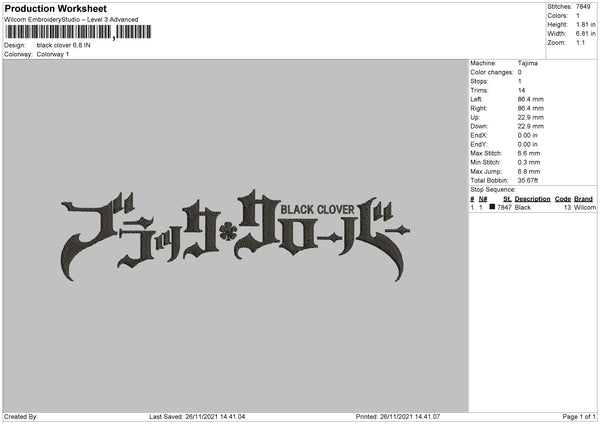This screenshot has width=600, height=424.
Task: Click the Colorway 1 value
Action: tap(53, 54)
